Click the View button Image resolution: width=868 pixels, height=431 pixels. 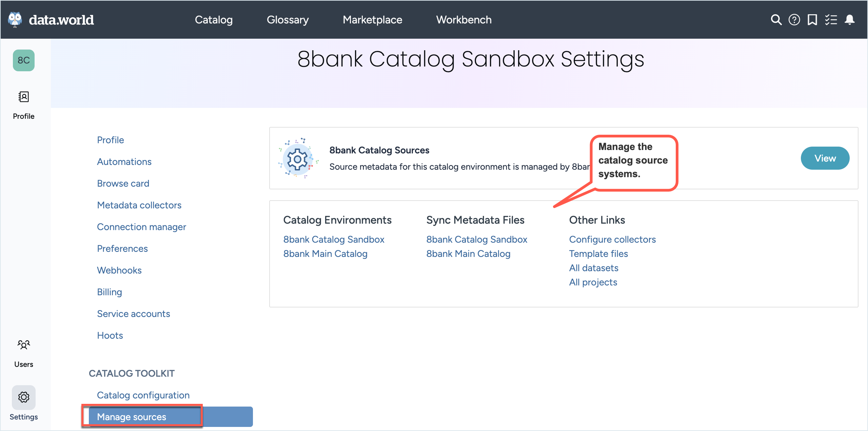[825, 158]
